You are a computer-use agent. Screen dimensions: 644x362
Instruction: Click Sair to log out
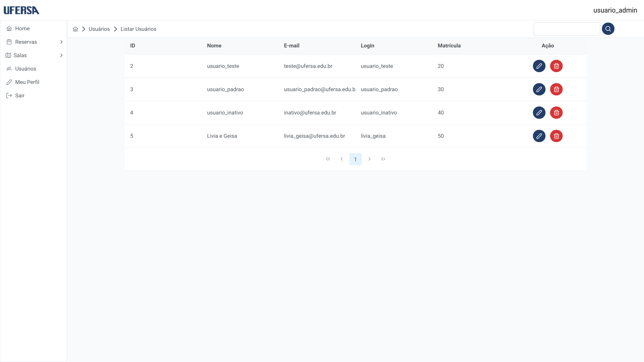tap(34, 95)
